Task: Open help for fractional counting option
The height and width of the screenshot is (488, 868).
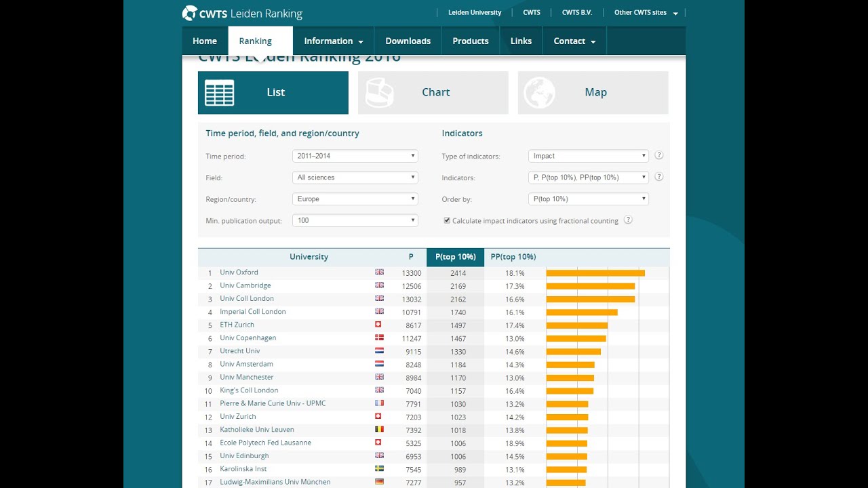Action: pyautogui.click(x=628, y=220)
